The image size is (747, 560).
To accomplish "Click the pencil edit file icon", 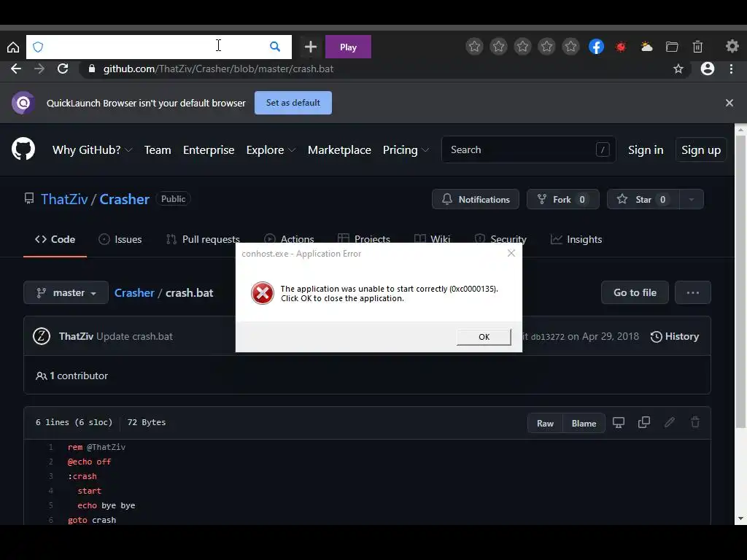I will [670, 422].
